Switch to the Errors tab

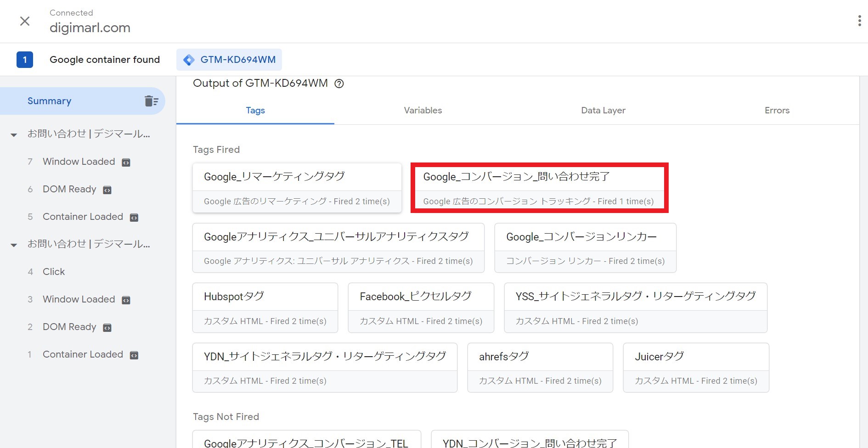(777, 111)
